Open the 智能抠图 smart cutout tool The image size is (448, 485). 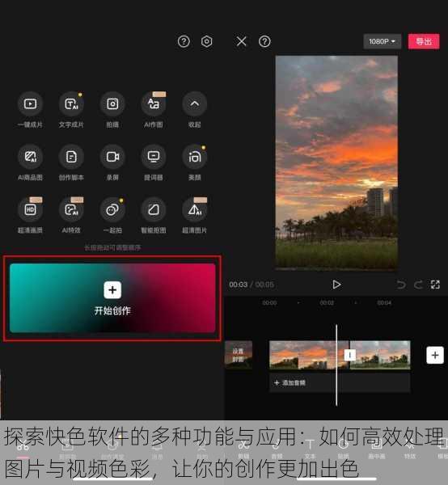point(154,209)
